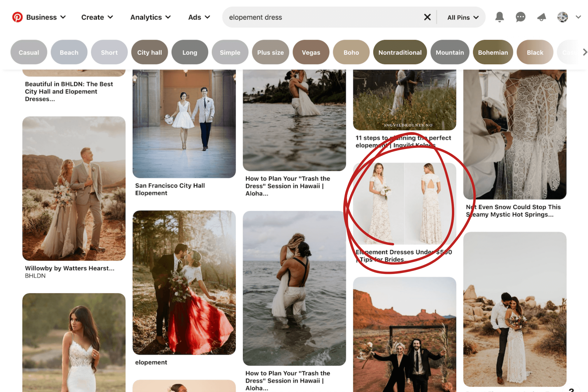Select the Plus size filter chip
The image size is (588, 392).
(x=270, y=52)
